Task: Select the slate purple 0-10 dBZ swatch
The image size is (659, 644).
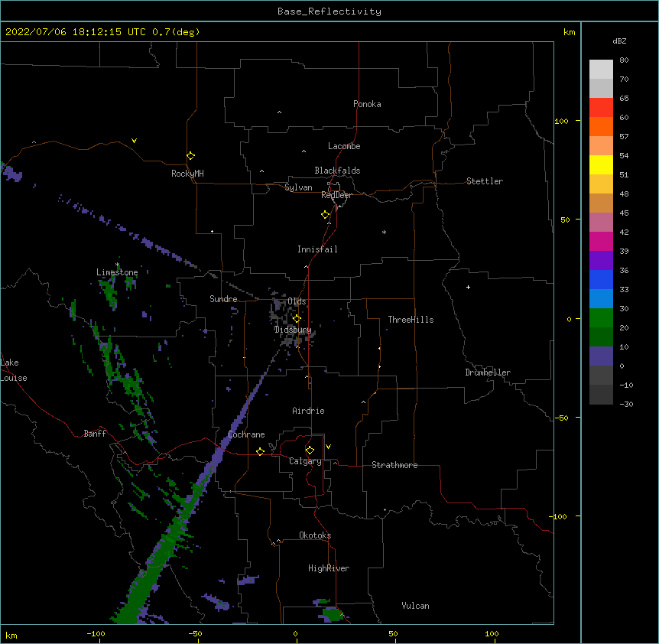Action: click(x=601, y=356)
